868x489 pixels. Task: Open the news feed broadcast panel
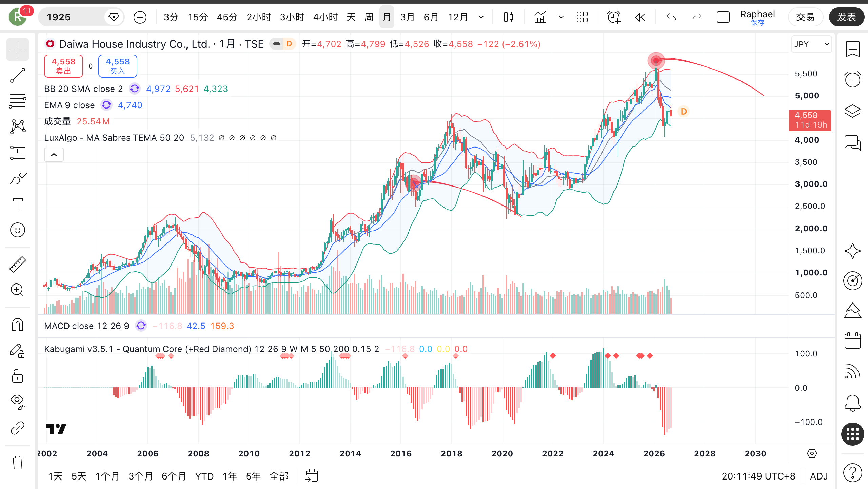click(x=852, y=371)
